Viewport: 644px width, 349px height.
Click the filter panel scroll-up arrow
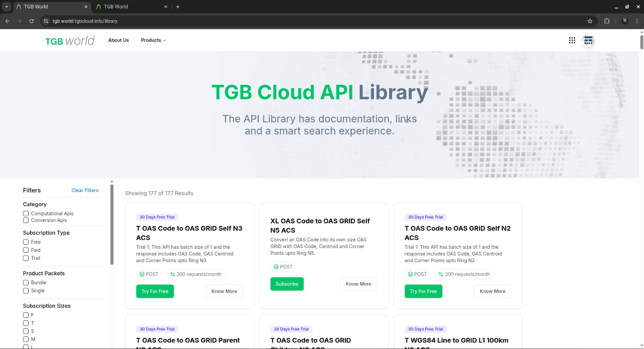pyautogui.click(x=112, y=182)
